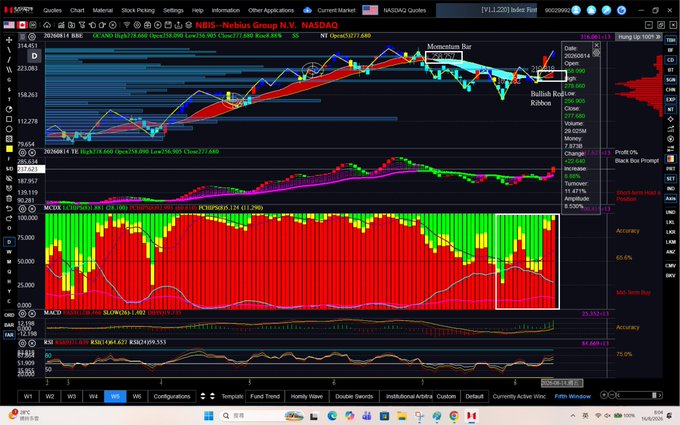This screenshot has height=425, width=680.
Task: Select the ellipse drawing tool in left sidebar
Action: (9, 129)
